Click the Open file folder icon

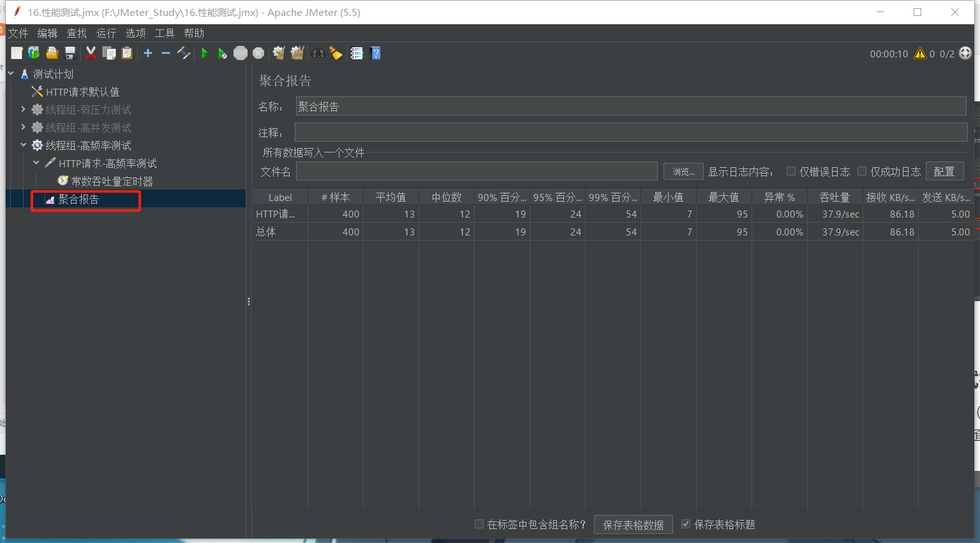(52, 53)
